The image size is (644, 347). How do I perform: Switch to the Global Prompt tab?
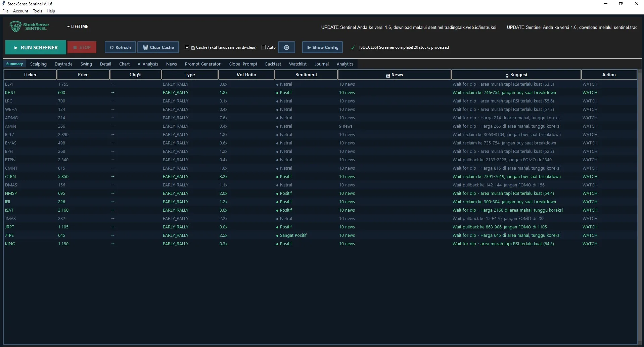pyautogui.click(x=243, y=64)
